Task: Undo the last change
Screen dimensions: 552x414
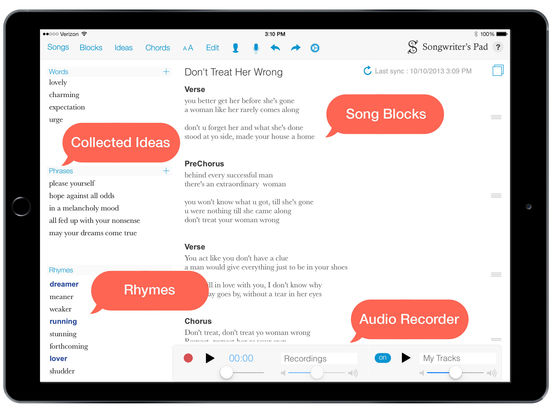Action: tap(275, 48)
